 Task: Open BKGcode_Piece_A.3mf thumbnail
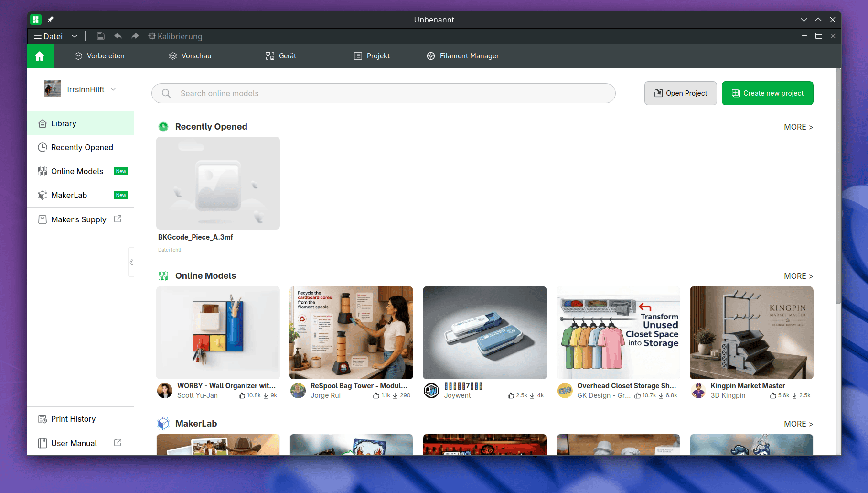[x=218, y=183]
